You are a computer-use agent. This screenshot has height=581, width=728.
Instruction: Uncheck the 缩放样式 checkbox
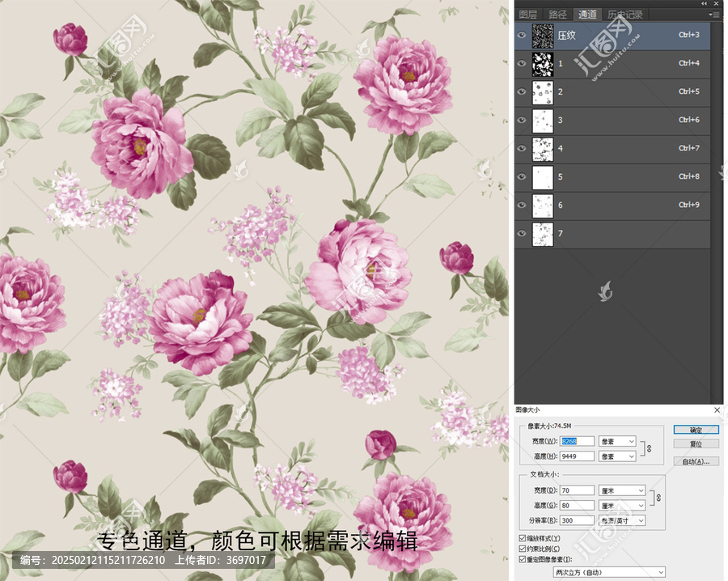pyautogui.click(x=523, y=538)
